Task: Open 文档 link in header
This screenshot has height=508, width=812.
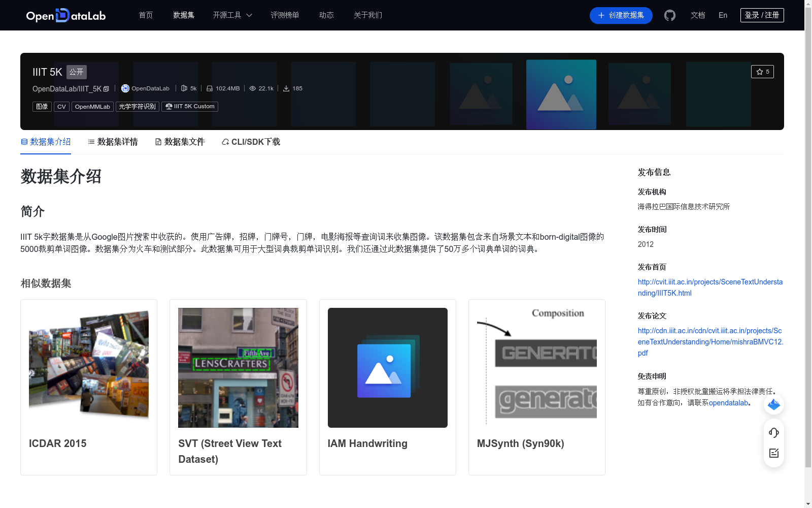Action: pos(698,15)
